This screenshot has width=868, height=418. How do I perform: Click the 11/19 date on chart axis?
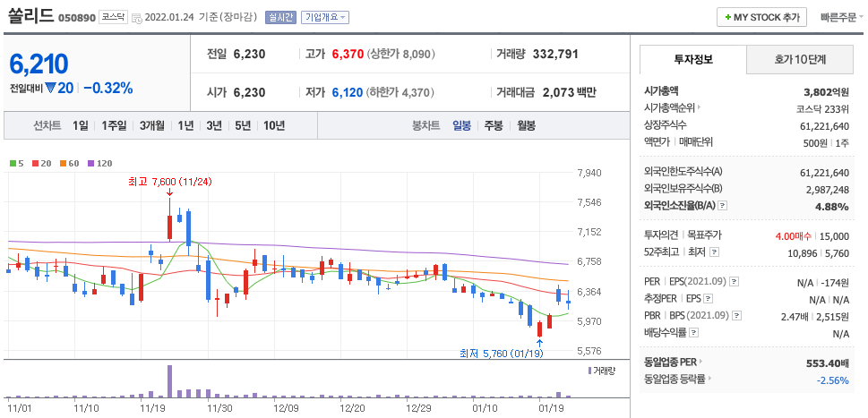click(154, 408)
